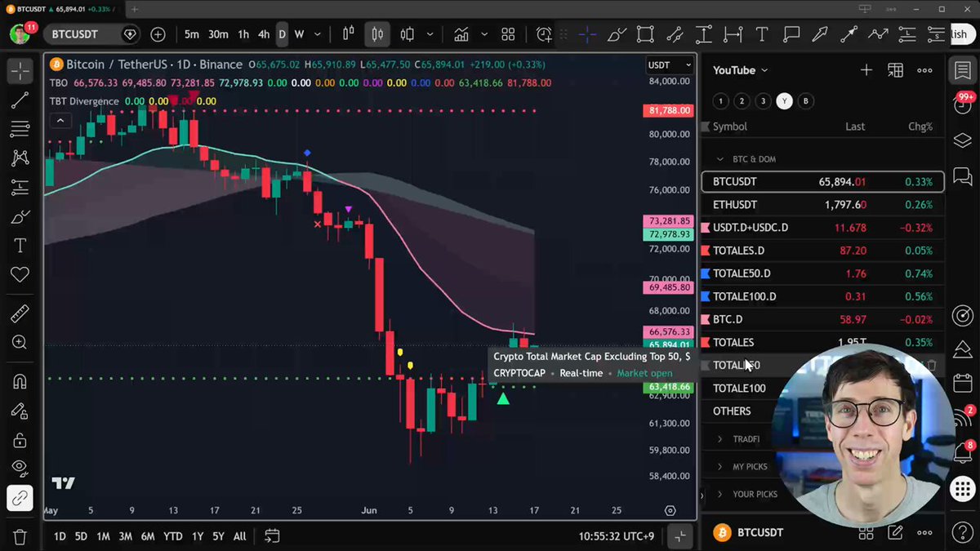Select the Y flag list

click(x=784, y=101)
